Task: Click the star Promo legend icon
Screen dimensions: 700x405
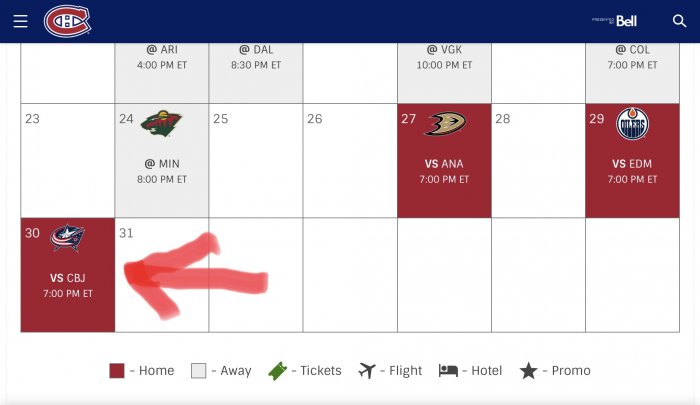Action: [529, 371]
